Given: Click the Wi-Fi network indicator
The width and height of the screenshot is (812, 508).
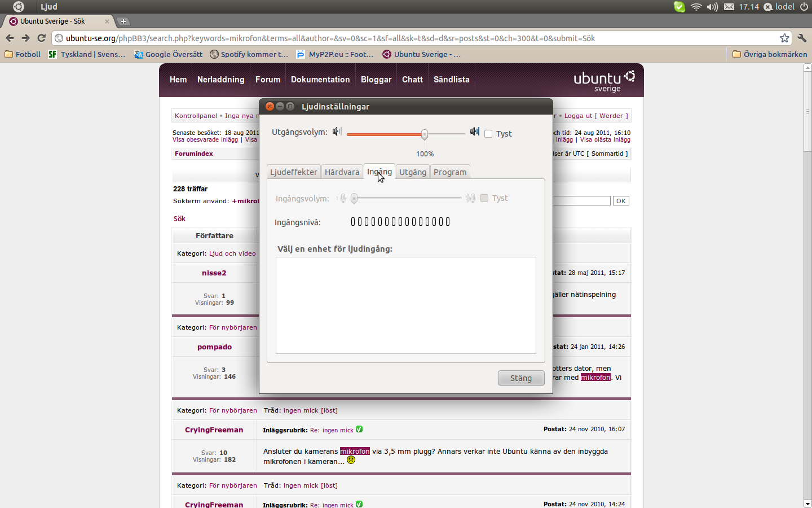Looking at the screenshot, I should [x=696, y=7].
